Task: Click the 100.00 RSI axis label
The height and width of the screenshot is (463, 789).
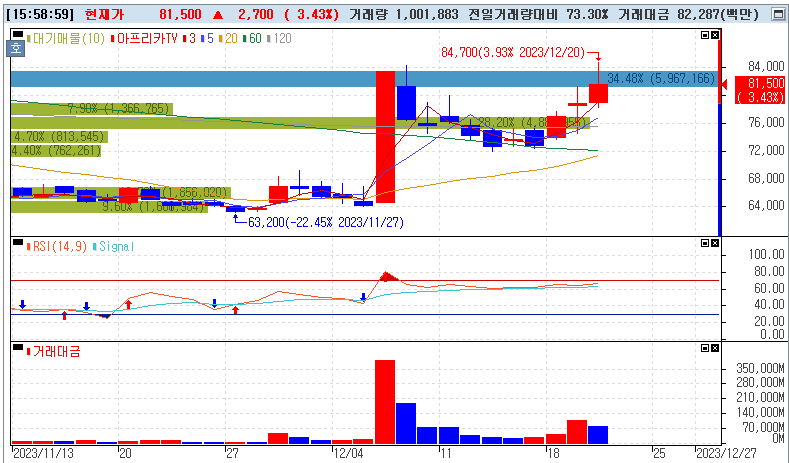Action: point(766,254)
